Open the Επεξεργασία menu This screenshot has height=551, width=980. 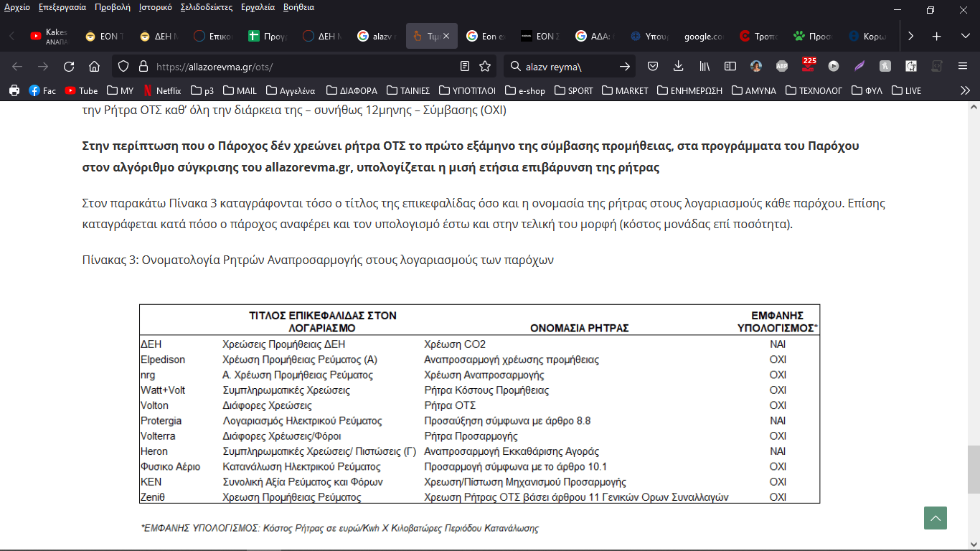pos(61,7)
